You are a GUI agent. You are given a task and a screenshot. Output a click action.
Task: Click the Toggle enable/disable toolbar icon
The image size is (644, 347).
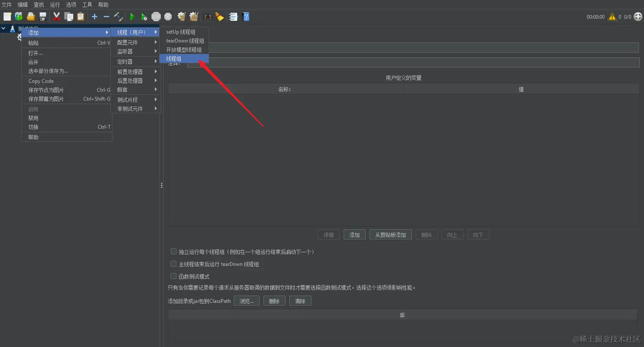pyautogui.click(x=118, y=17)
